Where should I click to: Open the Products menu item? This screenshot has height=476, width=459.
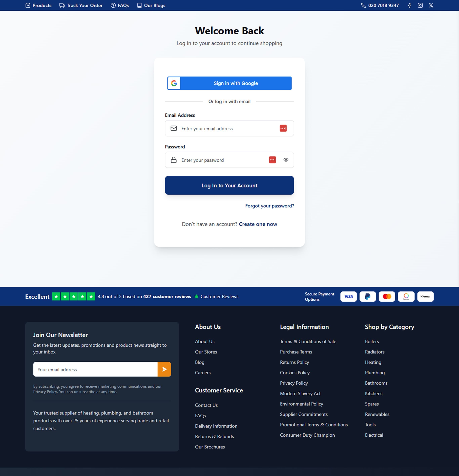38,5
